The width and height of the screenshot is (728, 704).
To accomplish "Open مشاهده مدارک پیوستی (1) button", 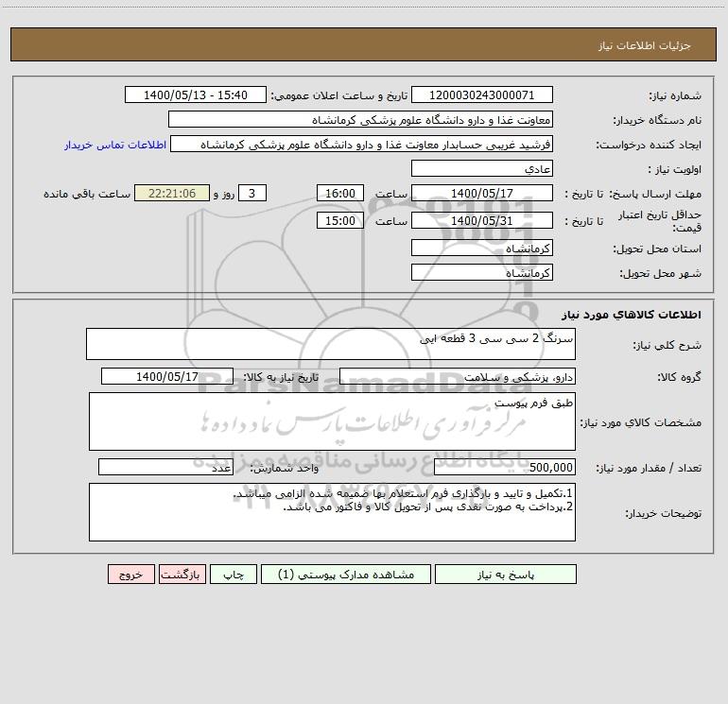I will tap(346, 574).
